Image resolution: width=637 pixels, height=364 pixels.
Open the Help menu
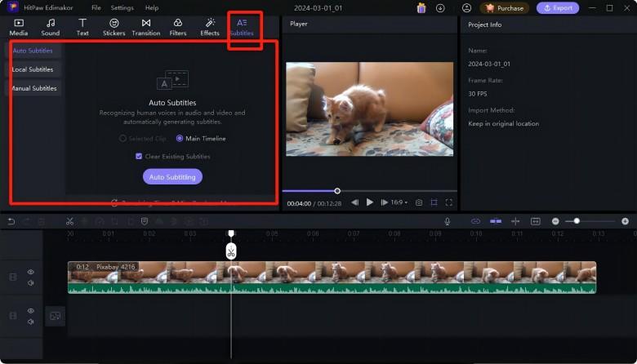pos(152,7)
